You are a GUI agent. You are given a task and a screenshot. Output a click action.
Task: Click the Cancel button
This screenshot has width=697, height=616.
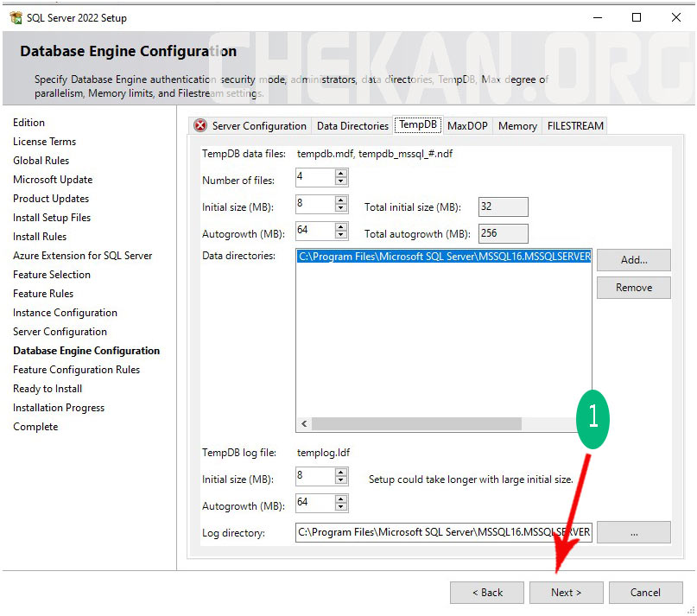645,593
